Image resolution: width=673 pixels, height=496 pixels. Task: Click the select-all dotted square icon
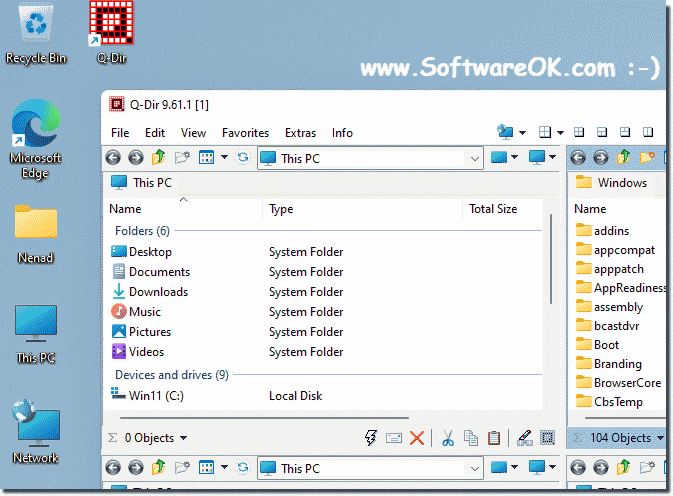click(547, 438)
